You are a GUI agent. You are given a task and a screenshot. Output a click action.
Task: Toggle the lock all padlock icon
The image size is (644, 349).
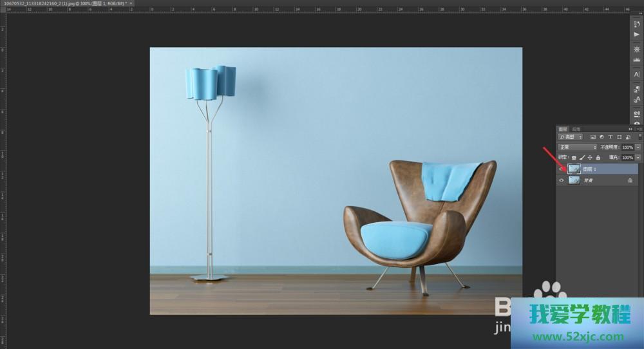(598, 157)
